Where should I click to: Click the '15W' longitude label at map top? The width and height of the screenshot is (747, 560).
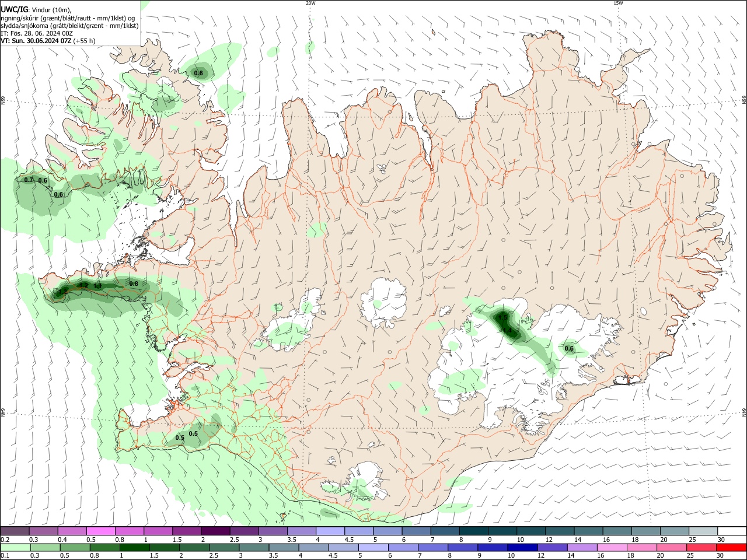click(x=618, y=3)
